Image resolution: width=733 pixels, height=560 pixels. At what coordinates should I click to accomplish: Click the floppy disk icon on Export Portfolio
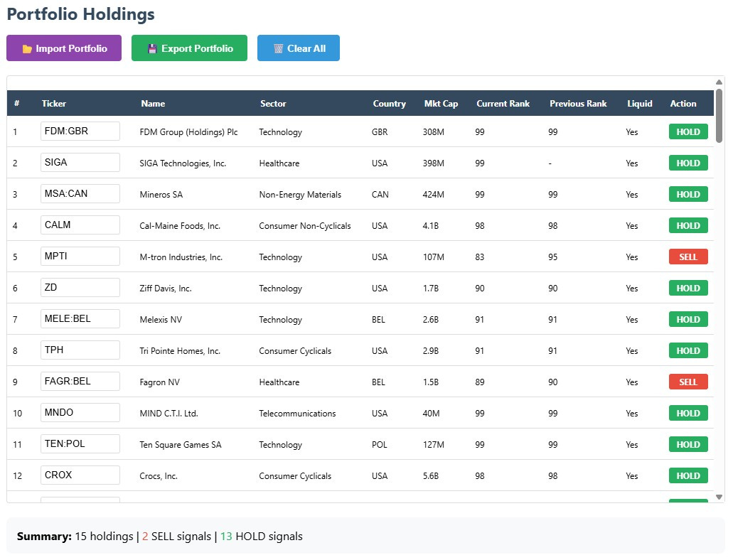[x=152, y=48]
